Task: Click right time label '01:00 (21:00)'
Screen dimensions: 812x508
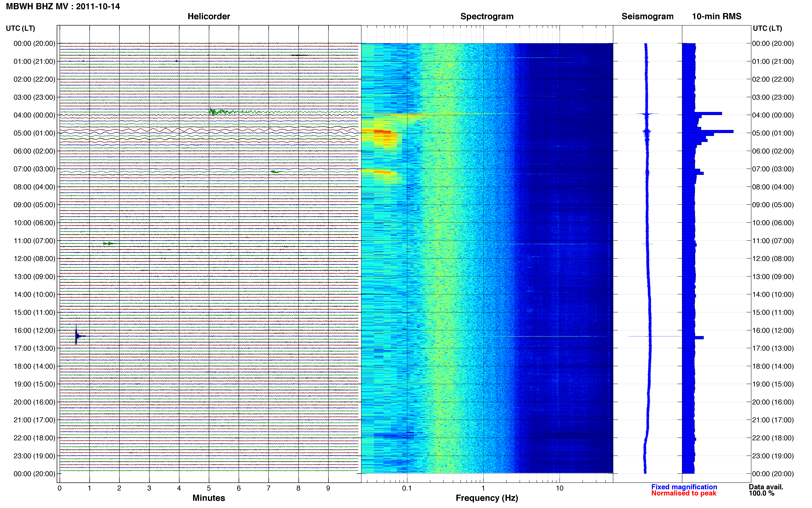Action: 773,62
